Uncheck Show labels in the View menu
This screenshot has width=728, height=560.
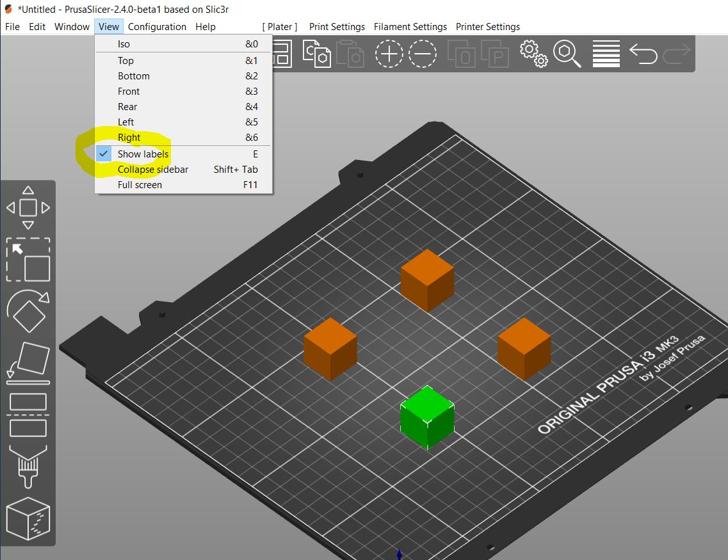pyautogui.click(x=142, y=154)
